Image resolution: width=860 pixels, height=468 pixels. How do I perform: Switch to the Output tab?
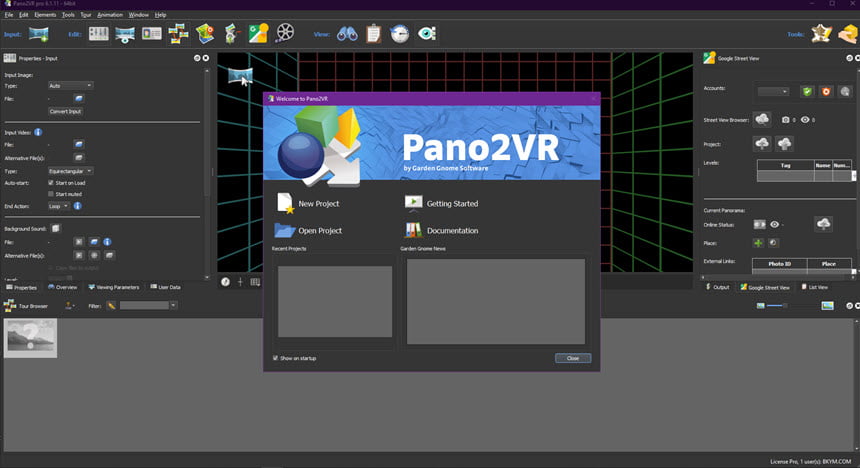717,287
